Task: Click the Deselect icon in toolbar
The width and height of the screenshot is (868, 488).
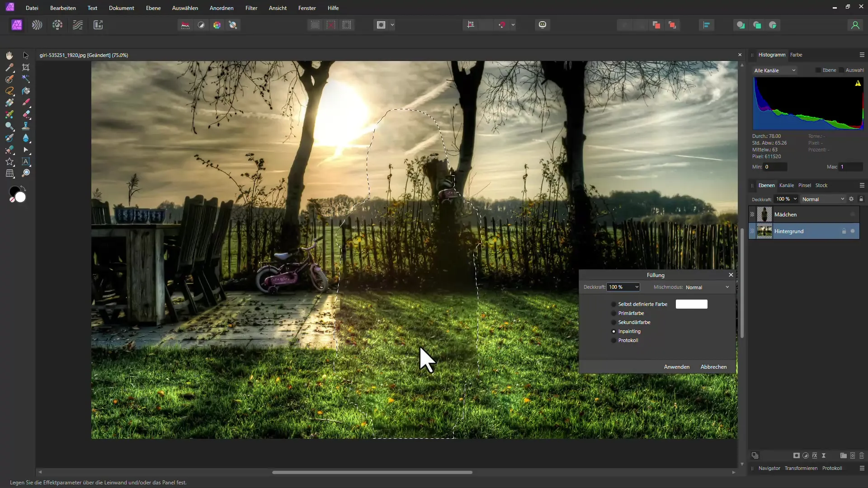Action: click(x=331, y=25)
